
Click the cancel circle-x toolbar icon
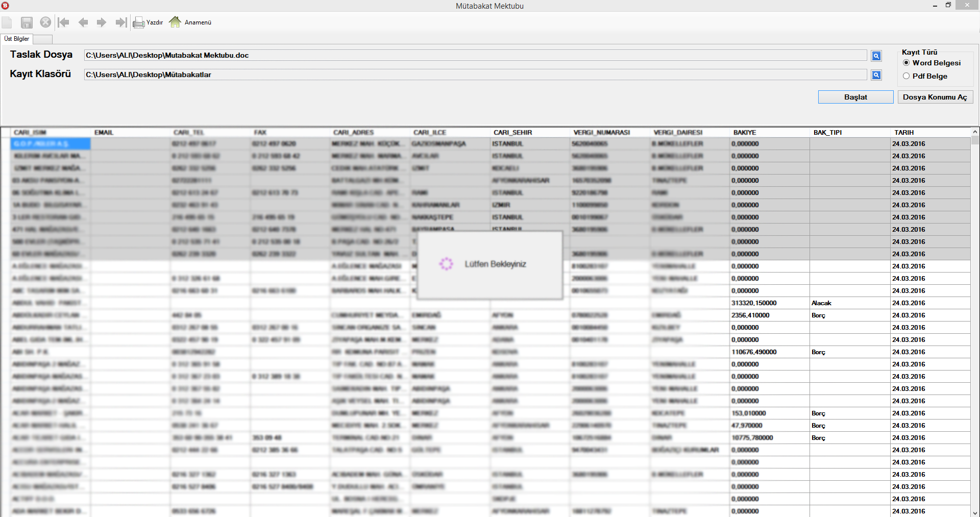[45, 22]
